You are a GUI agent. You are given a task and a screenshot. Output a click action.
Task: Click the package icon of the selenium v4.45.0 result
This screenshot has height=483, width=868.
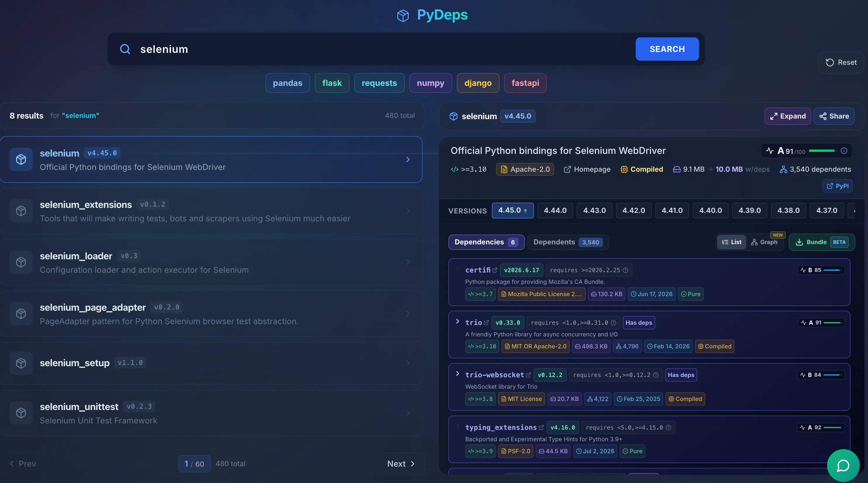point(21,159)
